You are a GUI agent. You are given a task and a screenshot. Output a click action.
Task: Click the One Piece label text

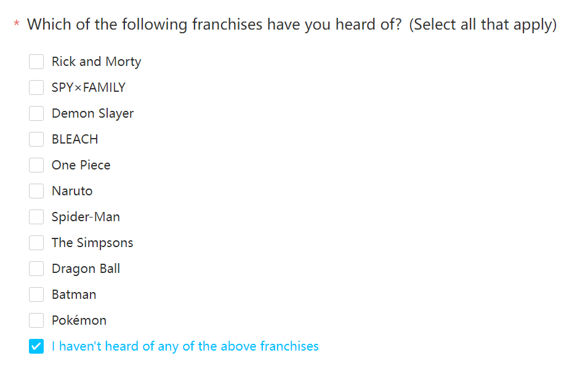[81, 165]
